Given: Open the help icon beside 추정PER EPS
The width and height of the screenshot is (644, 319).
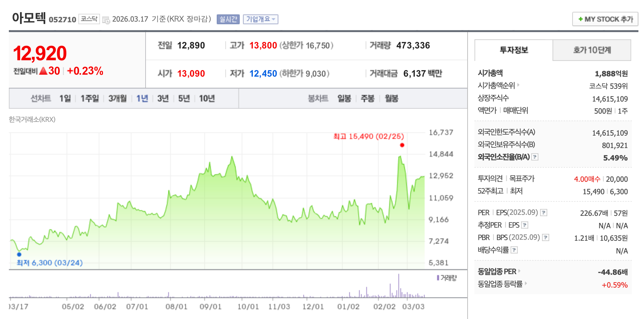Looking at the screenshot, I should click(525, 225).
